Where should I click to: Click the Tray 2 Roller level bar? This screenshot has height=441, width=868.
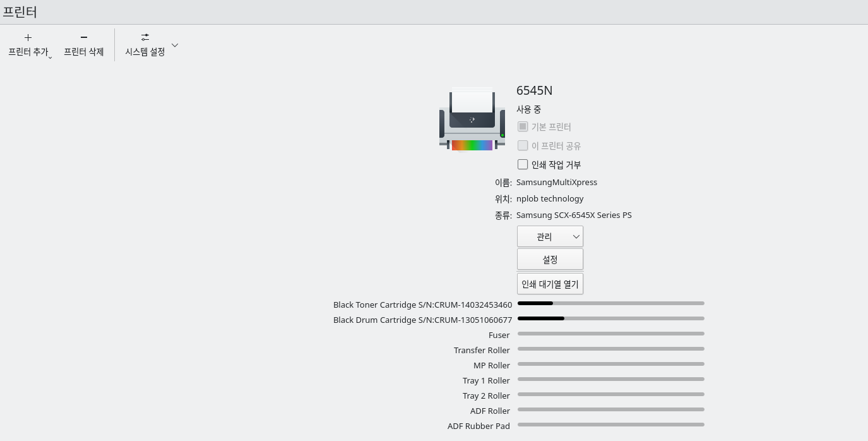click(x=610, y=394)
